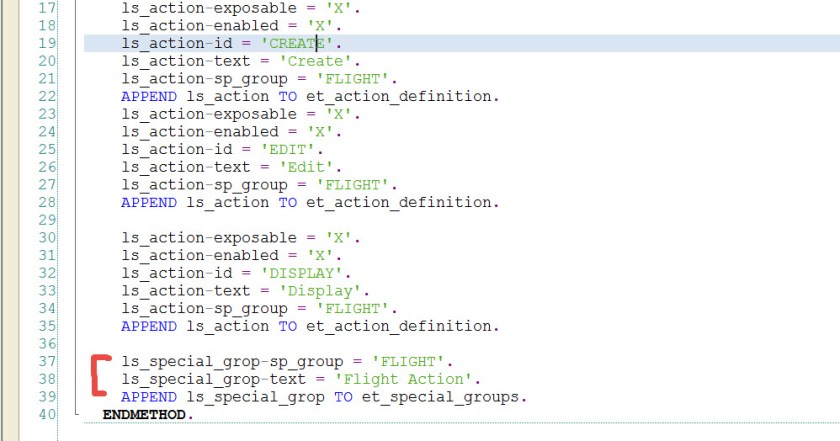Click et_special_groups on line 39
The image size is (840, 441).
coord(441,397)
